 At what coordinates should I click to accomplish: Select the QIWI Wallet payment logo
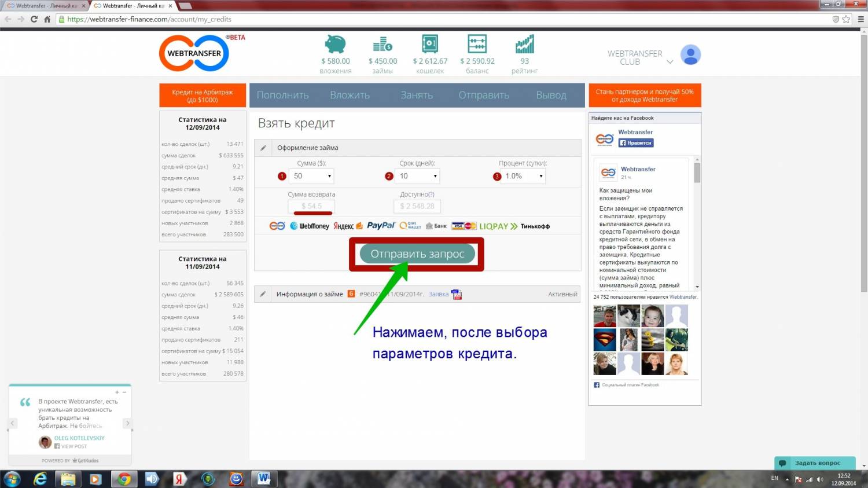tap(410, 226)
